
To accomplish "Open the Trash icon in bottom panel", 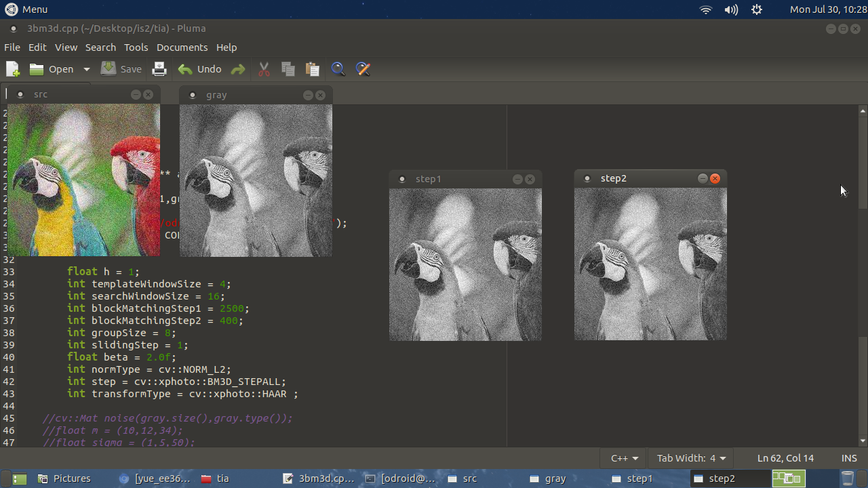I will 848,479.
